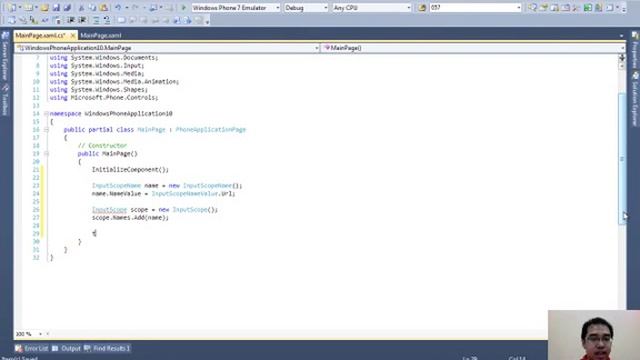Click the Increase Line Indent icon

[82, 20]
